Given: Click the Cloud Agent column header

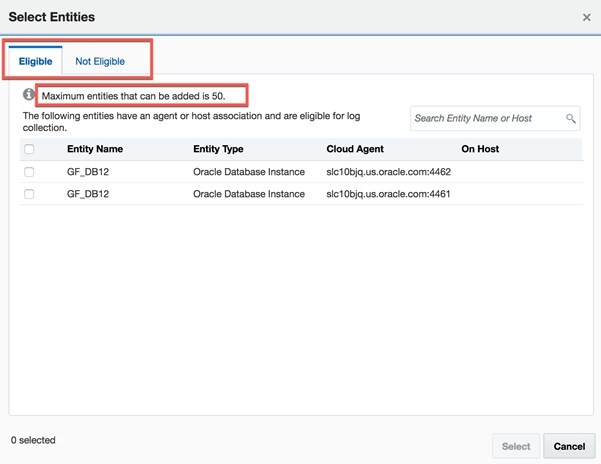Looking at the screenshot, I should 356,149.
